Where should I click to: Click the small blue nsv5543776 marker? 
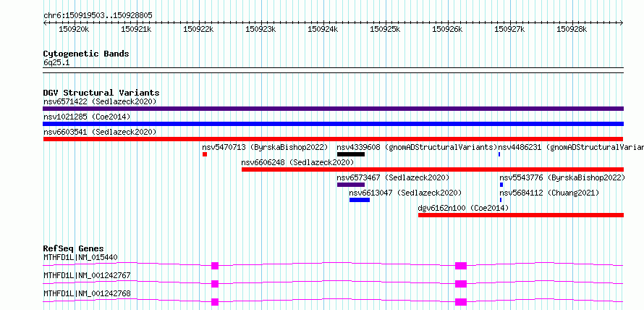pyautogui.click(x=501, y=185)
